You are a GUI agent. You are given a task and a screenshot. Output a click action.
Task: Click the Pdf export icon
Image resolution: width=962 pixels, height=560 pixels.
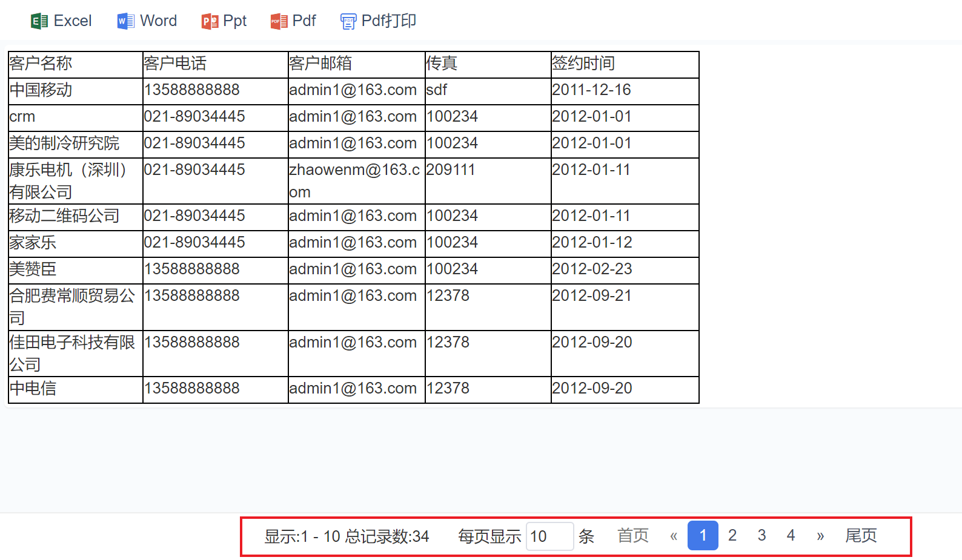(279, 22)
